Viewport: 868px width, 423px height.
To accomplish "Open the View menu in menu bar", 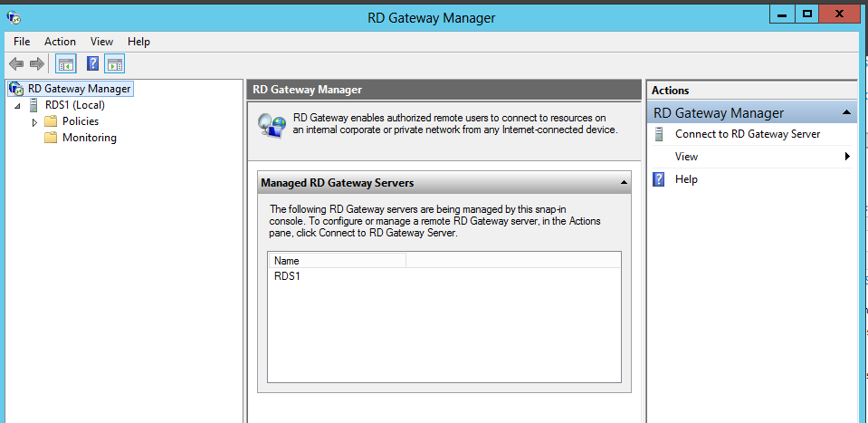I will (102, 42).
